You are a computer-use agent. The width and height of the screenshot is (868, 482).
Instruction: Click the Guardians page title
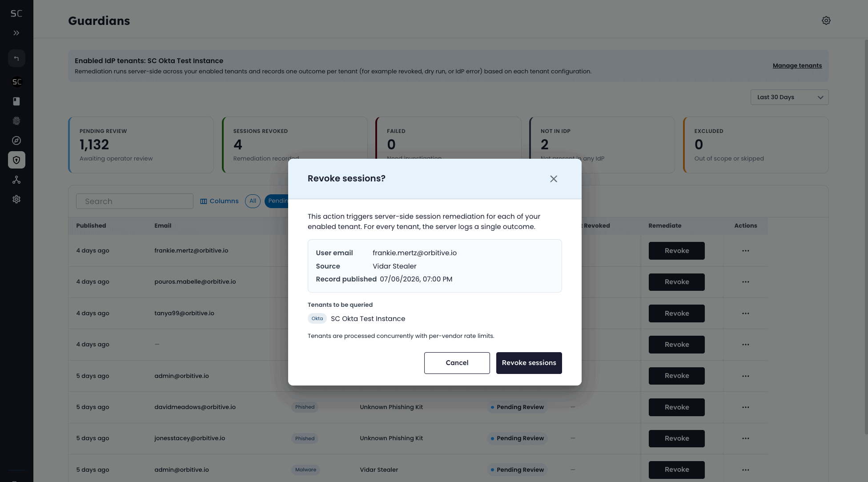pos(99,21)
